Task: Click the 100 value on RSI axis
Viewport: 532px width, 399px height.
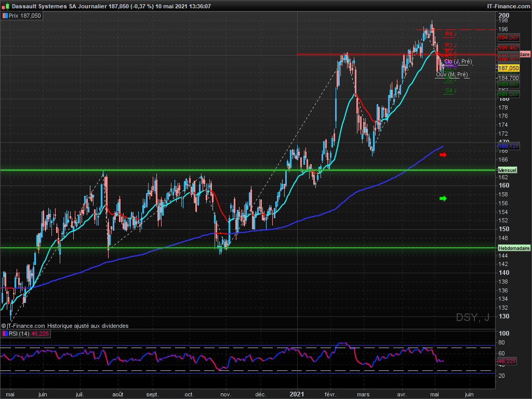Action: tap(504, 334)
